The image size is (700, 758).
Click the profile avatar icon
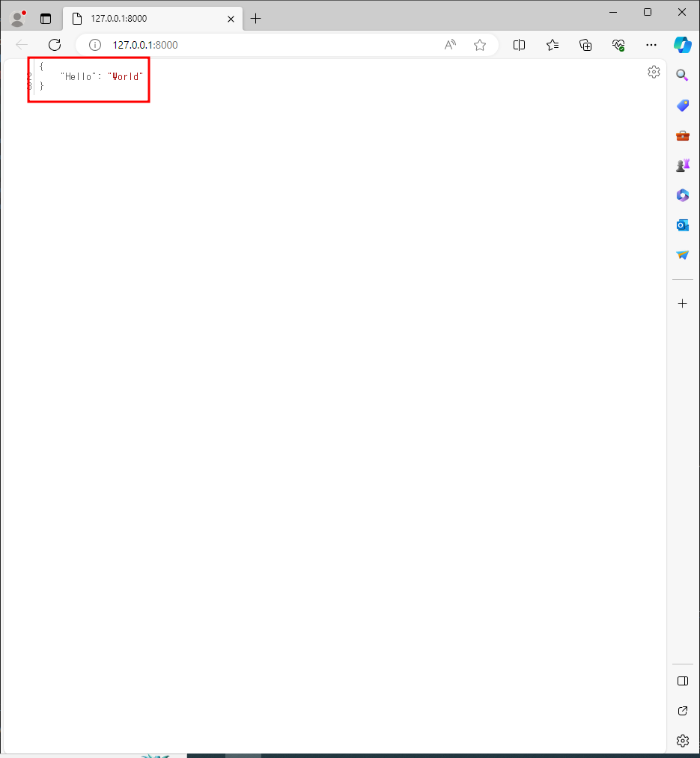(18, 19)
